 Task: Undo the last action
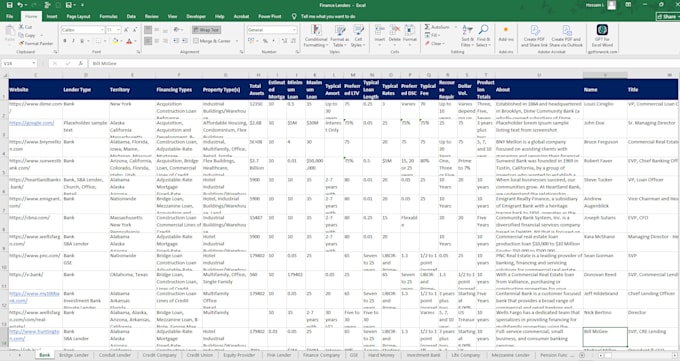coord(20,5)
